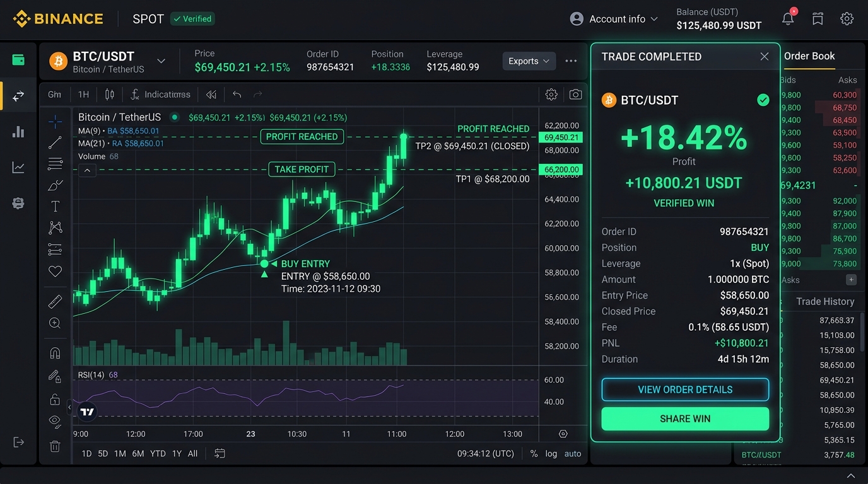Click the undo arrow in chart toolbar
Viewport: 868px width, 484px height.
237,95
